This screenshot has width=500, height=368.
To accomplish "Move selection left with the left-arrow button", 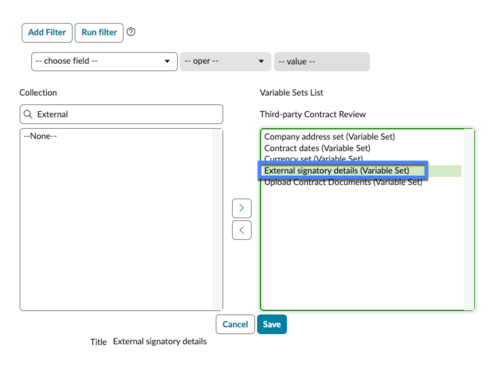I will click(x=242, y=230).
